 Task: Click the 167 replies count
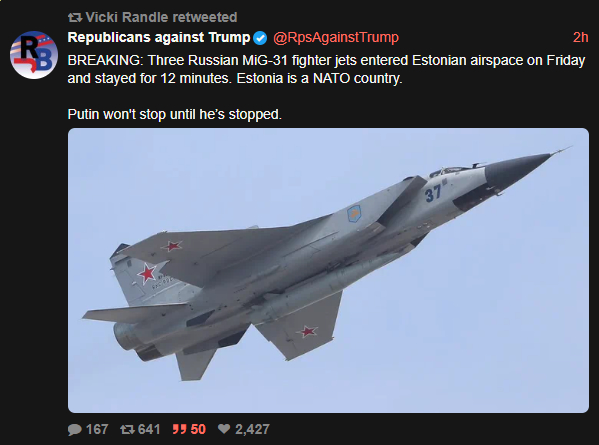97,429
